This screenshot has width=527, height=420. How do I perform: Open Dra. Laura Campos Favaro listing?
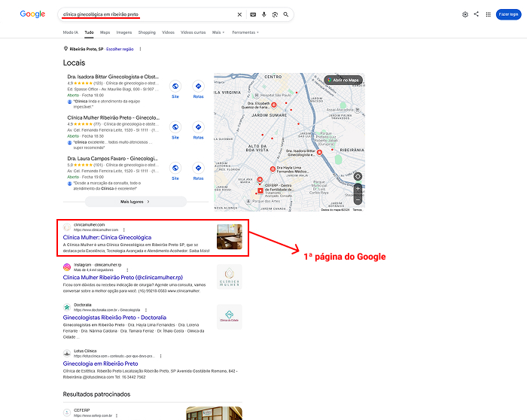pyautogui.click(x=113, y=158)
